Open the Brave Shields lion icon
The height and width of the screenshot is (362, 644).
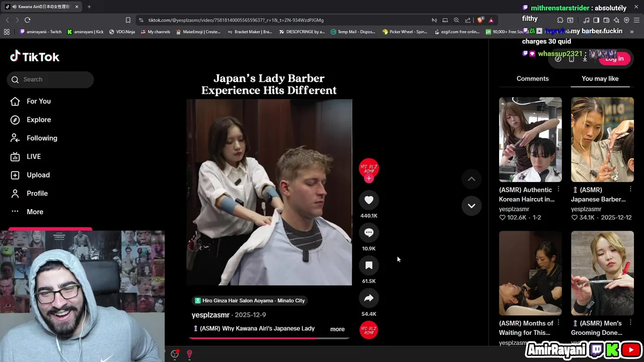480,20
